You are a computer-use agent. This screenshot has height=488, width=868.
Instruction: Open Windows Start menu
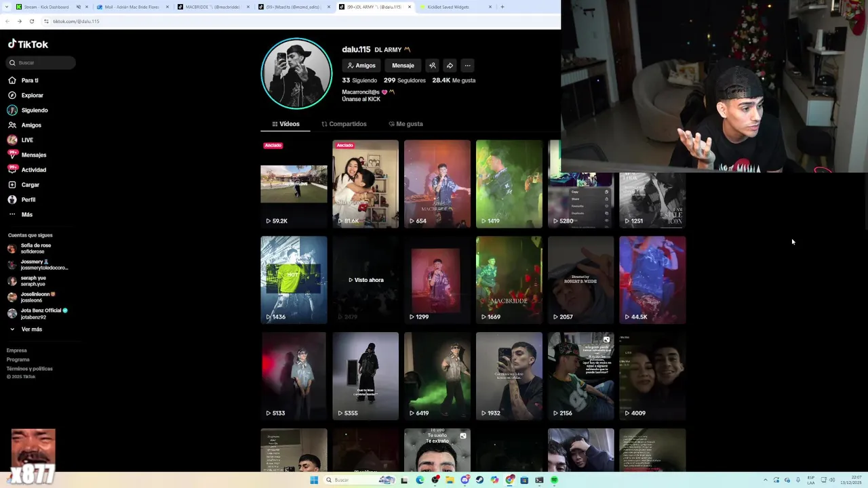(x=314, y=480)
